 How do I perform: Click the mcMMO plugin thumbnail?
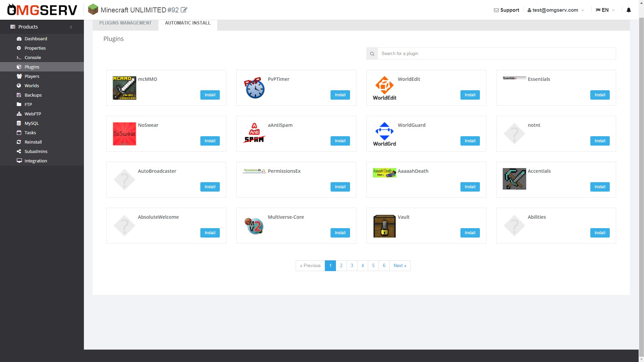[125, 88]
